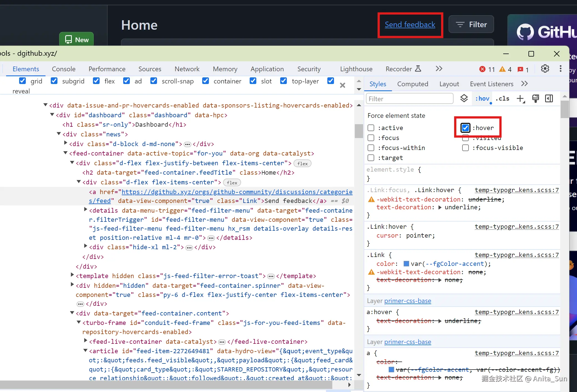Open the Computed styles tab

[x=412, y=84]
